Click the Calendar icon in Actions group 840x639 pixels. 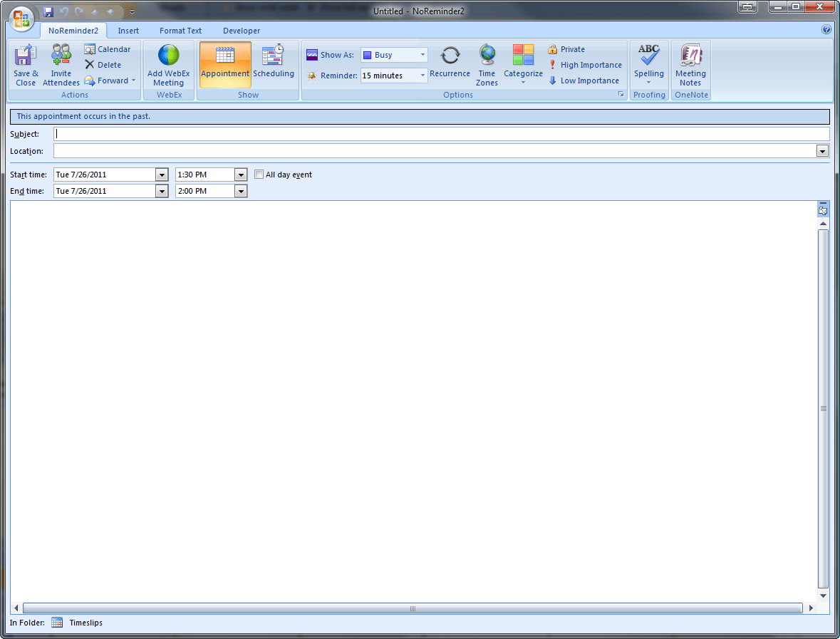(x=108, y=48)
